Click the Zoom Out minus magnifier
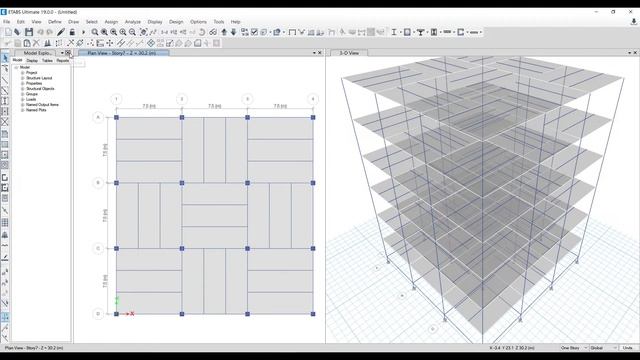Viewport: 640px width, 360px height. (x=132, y=32)
